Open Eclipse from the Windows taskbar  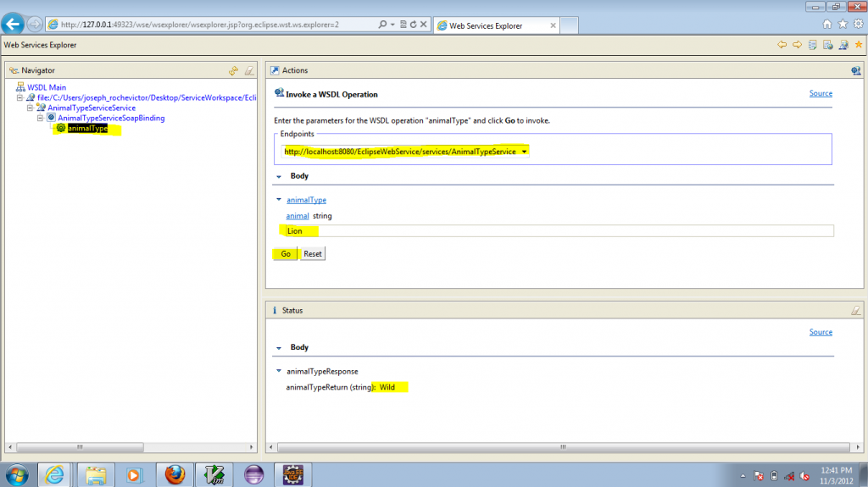pyautogui.click(x=253, y=474)
